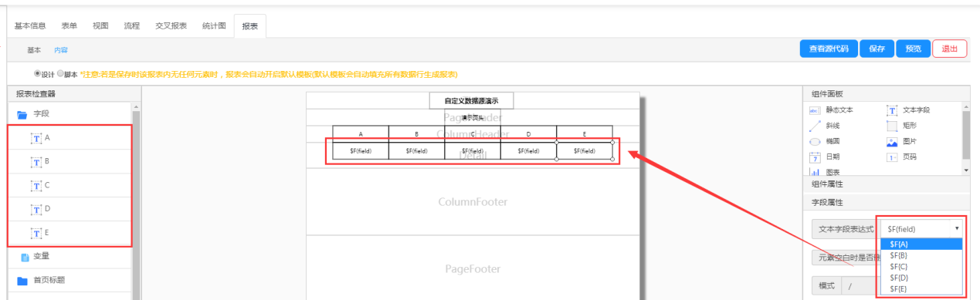
Task: Choose $F{B} in the dropdown list
Action: click(x=921, y=254)
